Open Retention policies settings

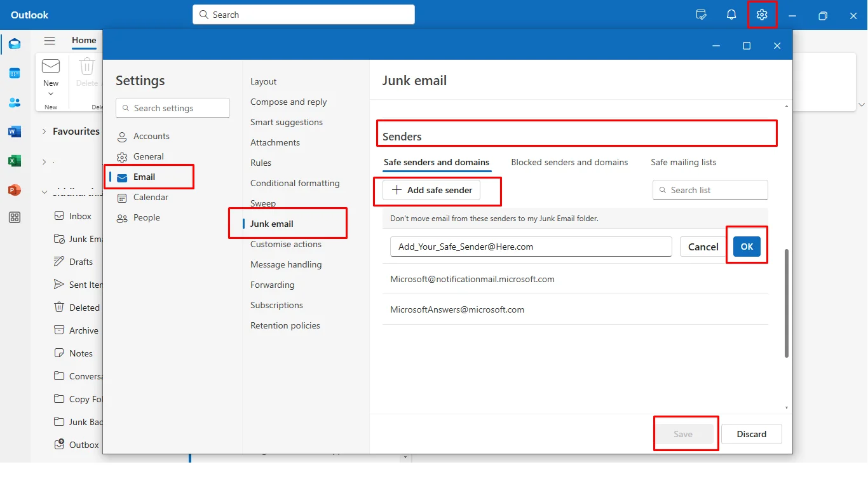[285, 325]
